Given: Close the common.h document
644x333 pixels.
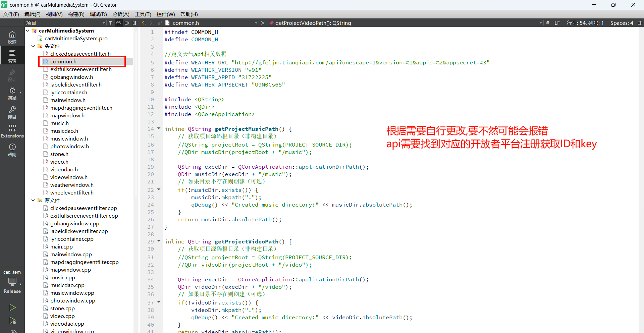Looking at the screenshot, I should click(x=263, y=23).
